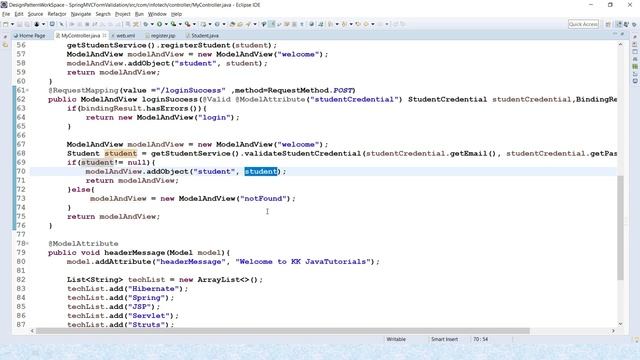Minimize the editor area
This screenshot has width=640, height=360.
615,34
